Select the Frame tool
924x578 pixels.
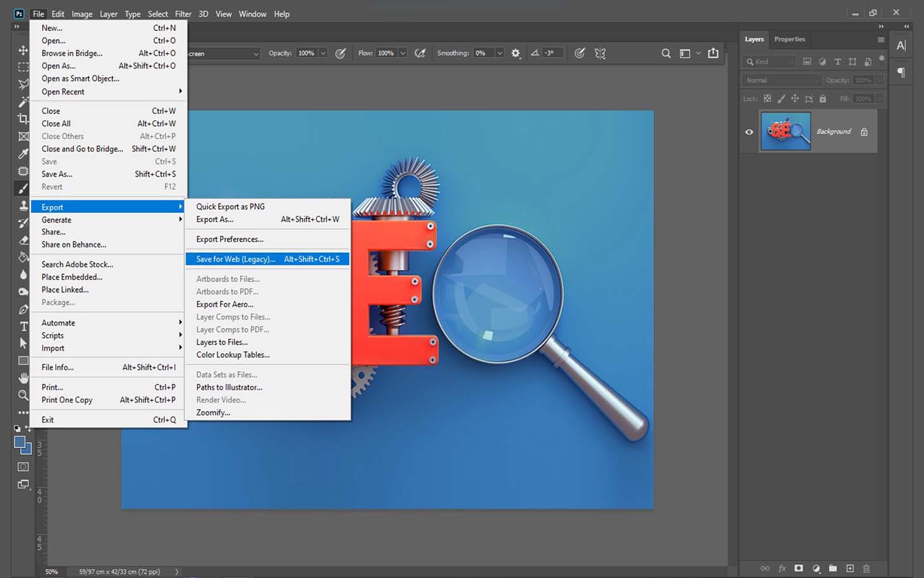(x=23, y=136)
